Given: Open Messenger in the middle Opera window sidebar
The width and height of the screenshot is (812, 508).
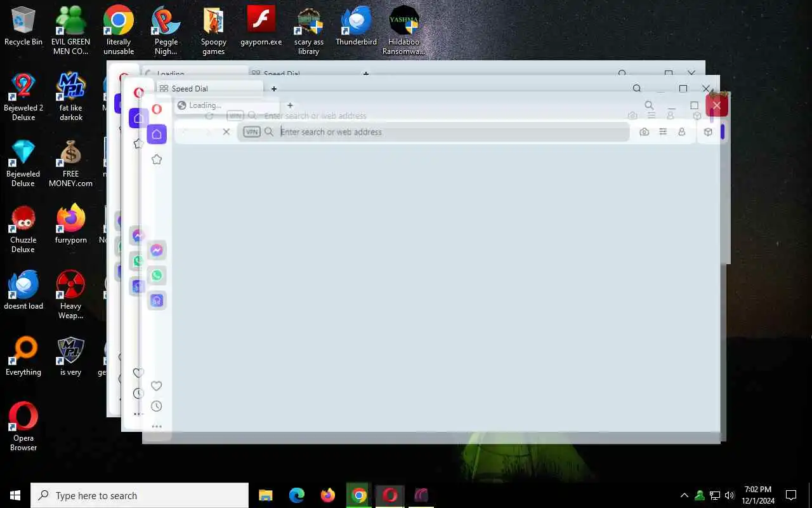Looking at the screenshot, I should click(138, 236).
